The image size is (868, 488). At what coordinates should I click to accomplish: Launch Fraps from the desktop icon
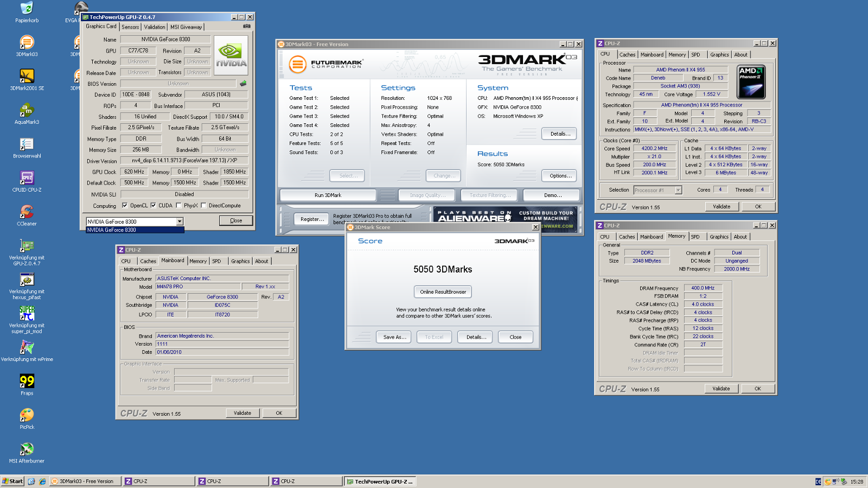(27, 381)
